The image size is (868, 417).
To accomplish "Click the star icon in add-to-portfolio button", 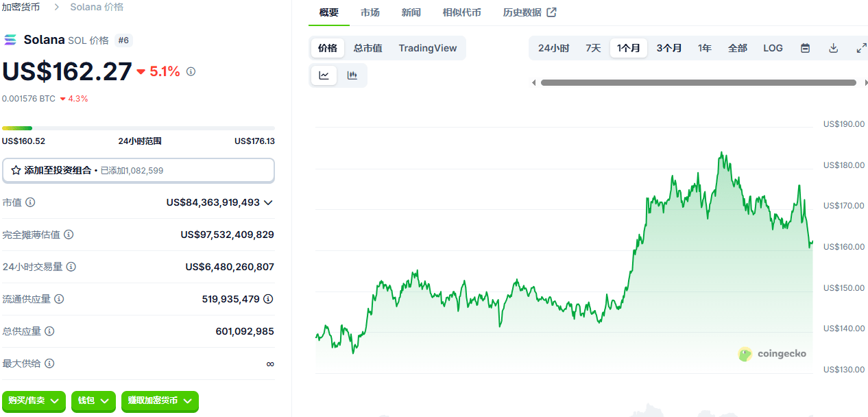I will [16, 170].
